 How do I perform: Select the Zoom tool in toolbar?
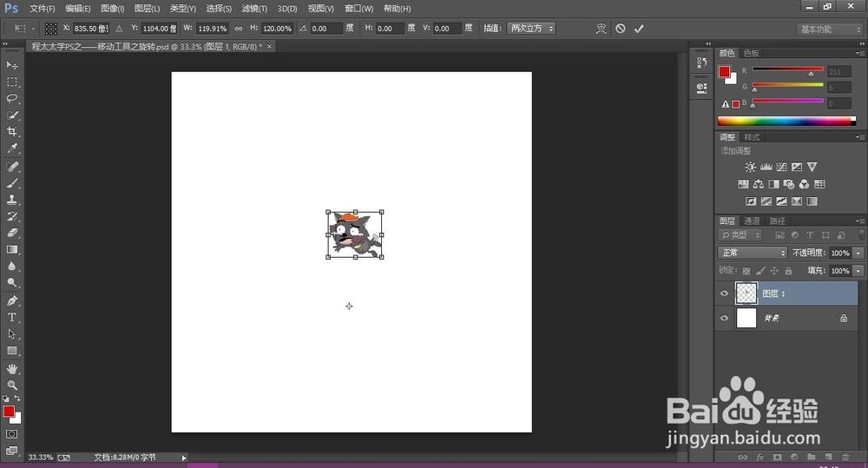(11, 385)
